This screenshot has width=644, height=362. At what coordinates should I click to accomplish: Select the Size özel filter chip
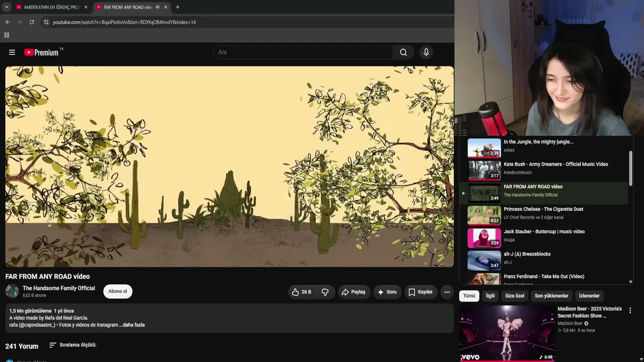pyautogui.click(x=515, y=296)
